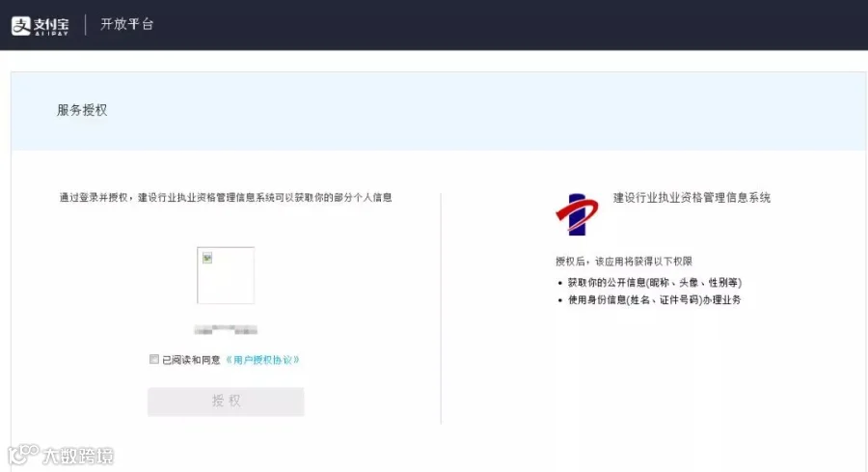
Task: Click the sentence starting 通过登录并授权
Action: 226,198
